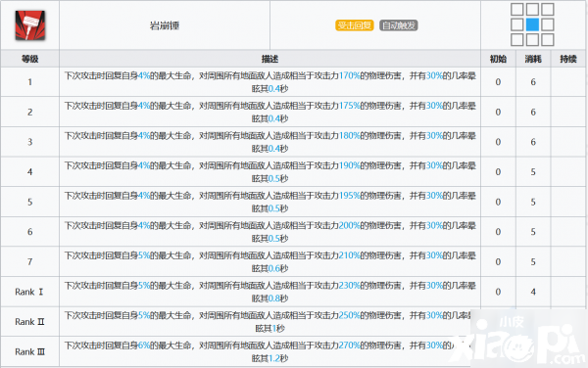This screenshot has width=588, height=368.
Task: Click the consumption value 4 for Rank I
Action: coord(533,292)
